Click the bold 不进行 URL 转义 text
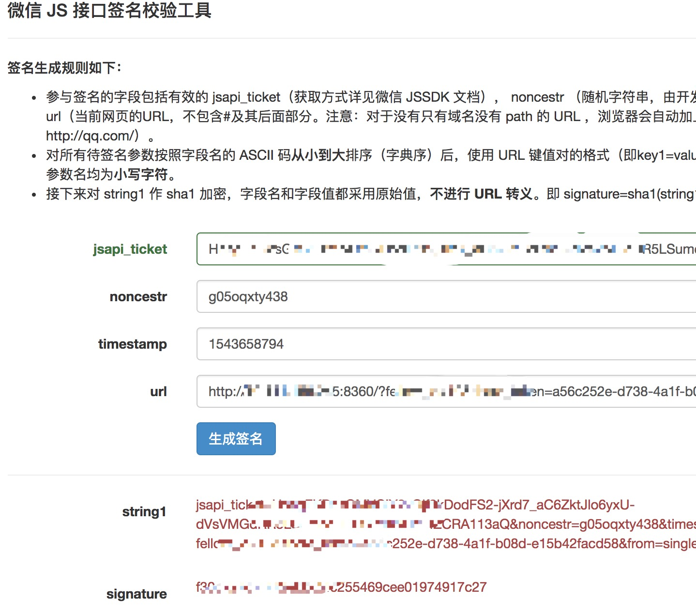 (482, 194)
